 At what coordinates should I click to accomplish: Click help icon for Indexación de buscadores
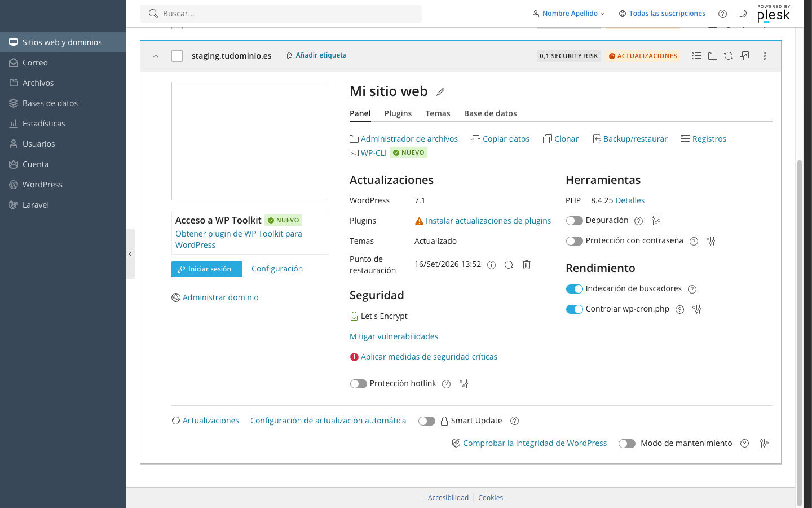[692, 289]
